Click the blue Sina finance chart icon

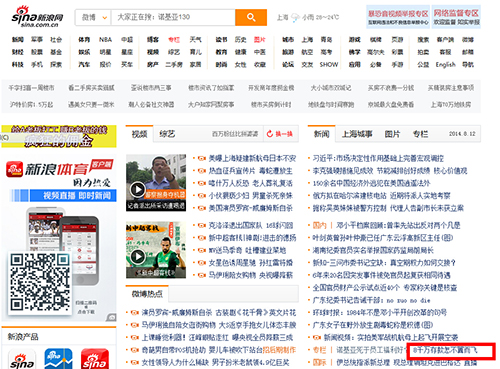58,359
